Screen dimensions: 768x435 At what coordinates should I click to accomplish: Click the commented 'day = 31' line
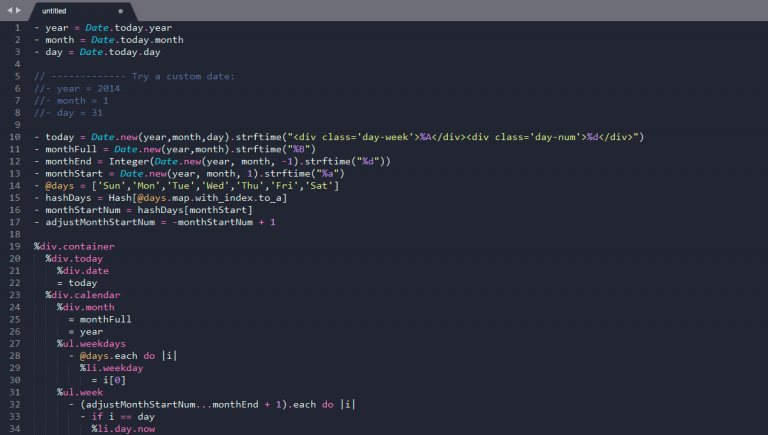click(x=69, y=113)
